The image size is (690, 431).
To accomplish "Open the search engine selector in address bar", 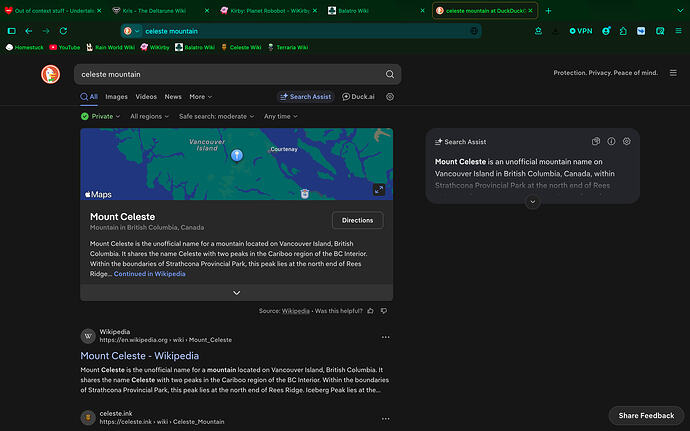I will pos(132,31).
